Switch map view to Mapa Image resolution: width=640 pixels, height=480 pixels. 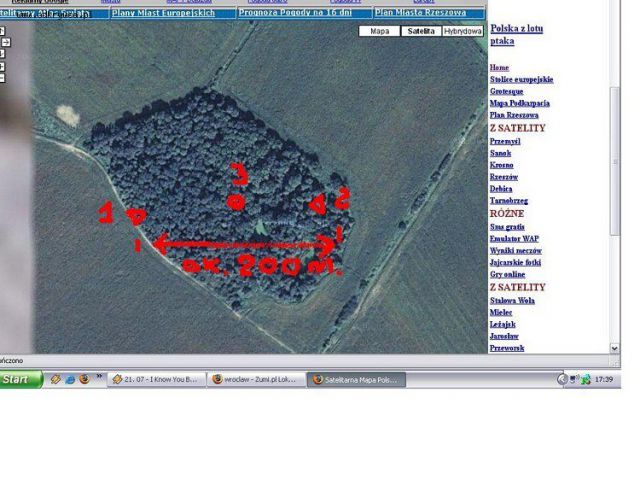pos(379,31)
